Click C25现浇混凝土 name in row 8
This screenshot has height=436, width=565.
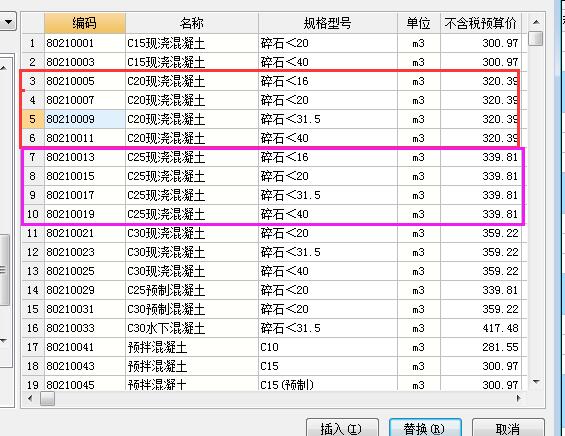(192, 176)
